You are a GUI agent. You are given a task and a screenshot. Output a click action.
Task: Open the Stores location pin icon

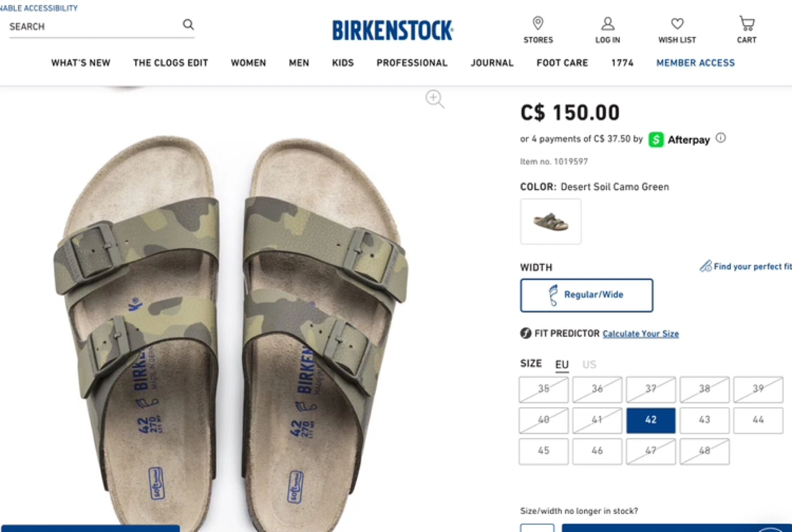538,24
